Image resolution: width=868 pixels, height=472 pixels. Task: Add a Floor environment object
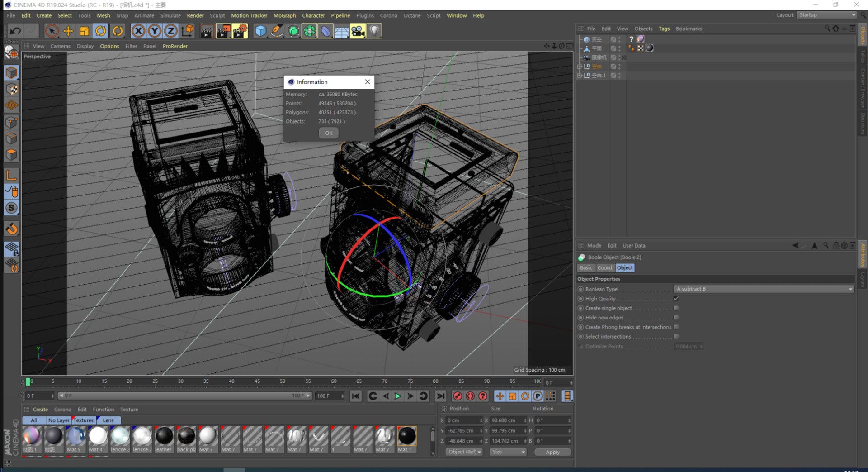(341, 31)
